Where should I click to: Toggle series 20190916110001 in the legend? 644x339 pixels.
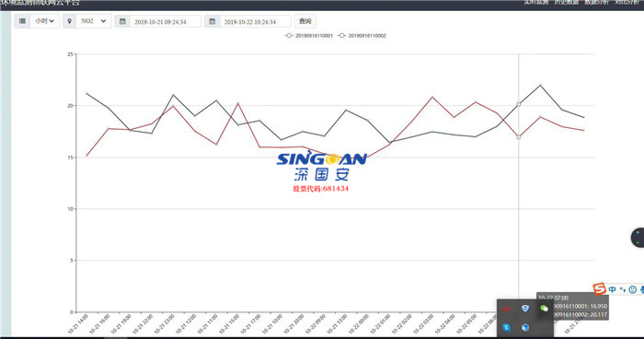[309, 36]
